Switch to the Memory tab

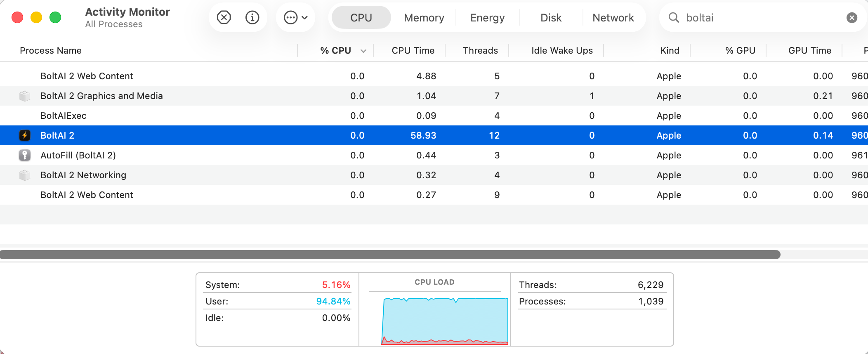pyautogui.click(x=424, y=17)
